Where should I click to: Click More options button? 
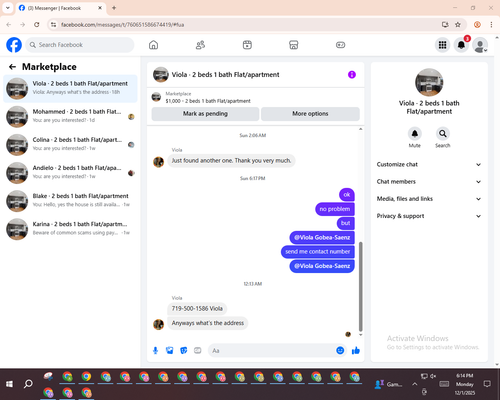tap(310, 114)
